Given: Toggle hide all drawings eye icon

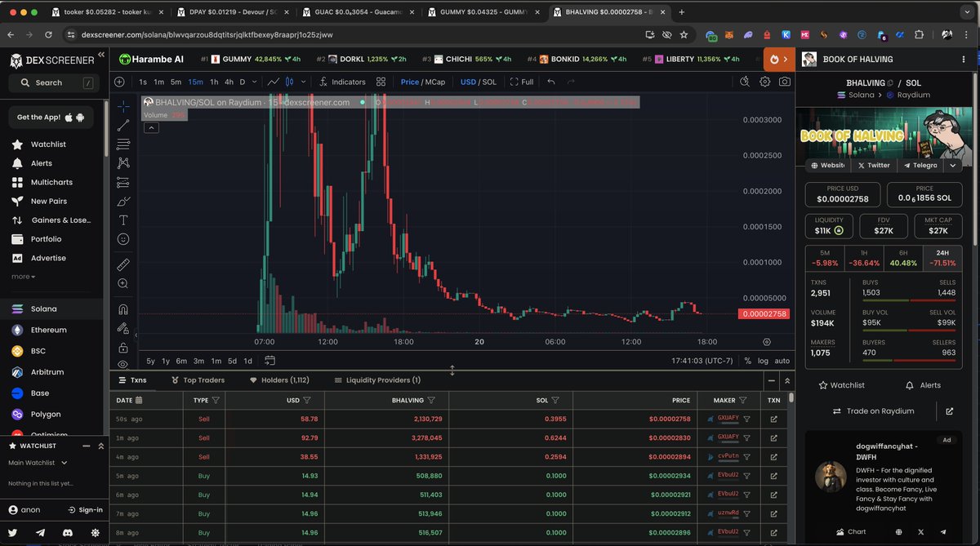Looking at the screenshot, I should [x=123, y=363].
